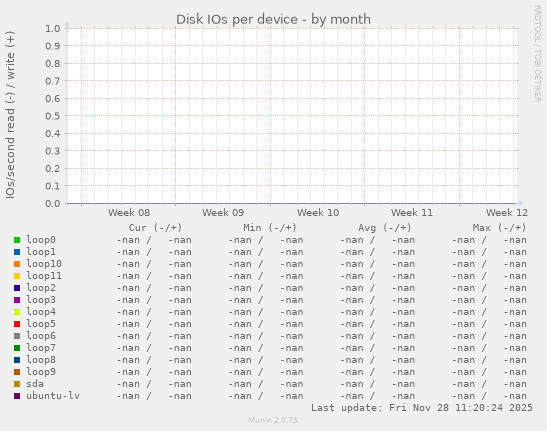
Task: Click the Cur (-/+) column header
Action: point(155,228)
